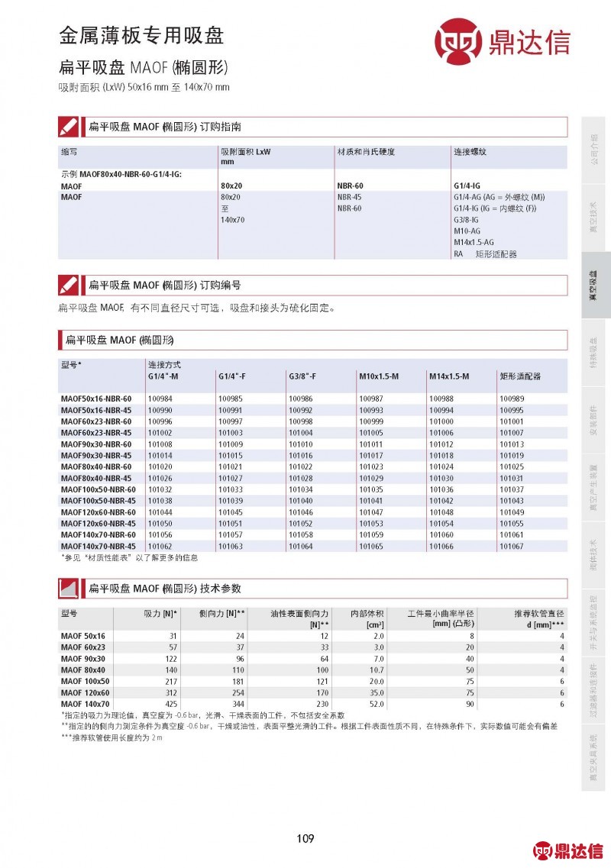Click order number 101023

pos(371,467)
